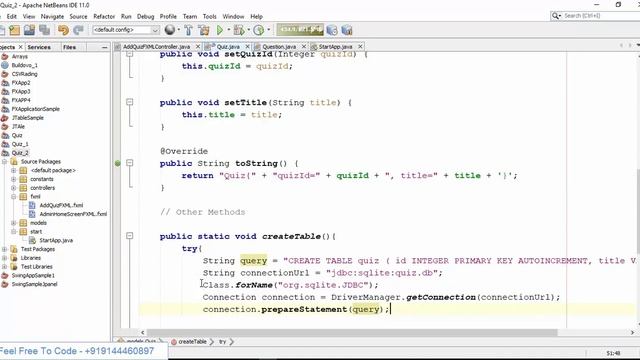The image size is (640, 360).
Task: Expand the Libraries node
Action: [x=4, y=258]
